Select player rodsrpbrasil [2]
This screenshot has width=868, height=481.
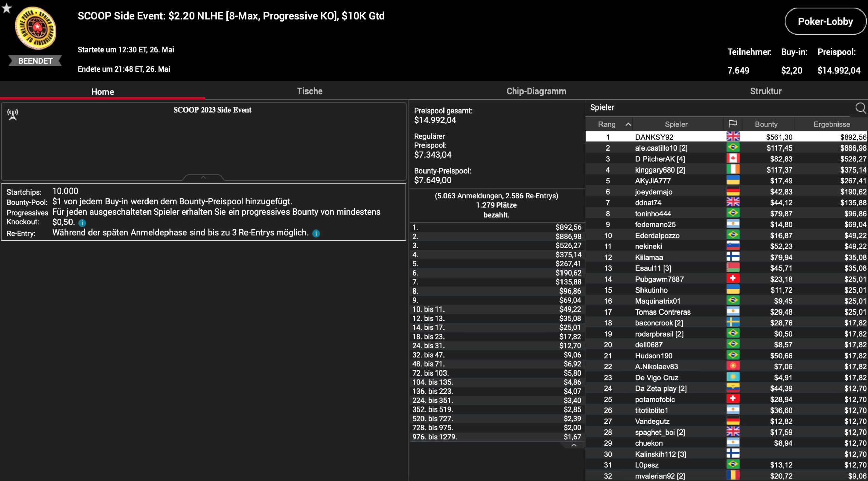click(659, 334)
